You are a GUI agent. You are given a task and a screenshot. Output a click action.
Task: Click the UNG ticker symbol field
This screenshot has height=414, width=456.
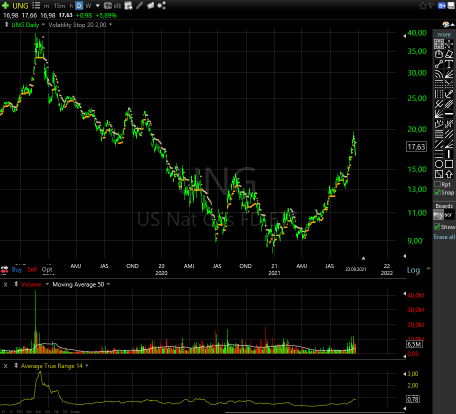pos(20,6)
